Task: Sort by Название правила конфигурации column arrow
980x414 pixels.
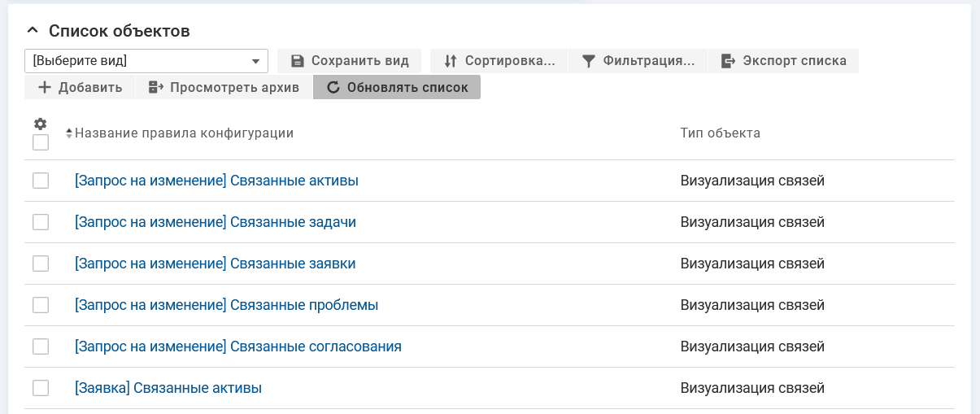Action: (69, 133)
